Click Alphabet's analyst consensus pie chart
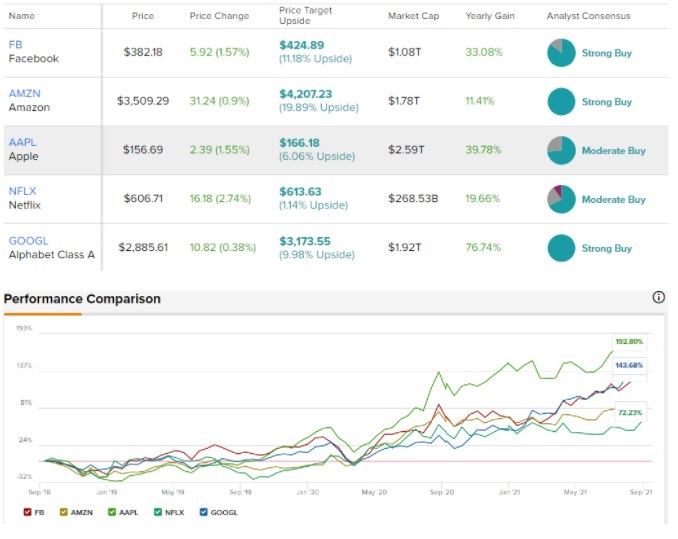This screenshot has width=678, height=539. [x=561, y=248]
